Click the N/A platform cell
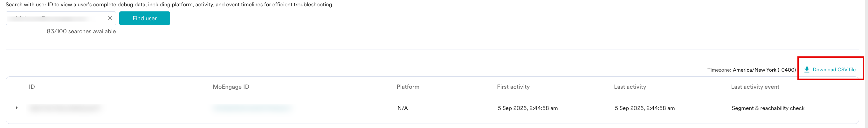Viewport: 868px width, 128px height. [403, 108]
